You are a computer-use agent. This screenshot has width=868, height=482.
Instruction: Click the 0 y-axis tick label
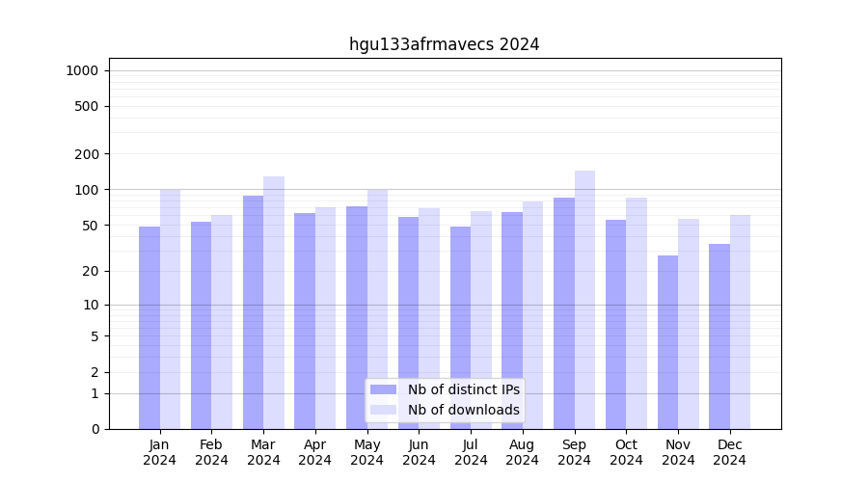[95, 429]
